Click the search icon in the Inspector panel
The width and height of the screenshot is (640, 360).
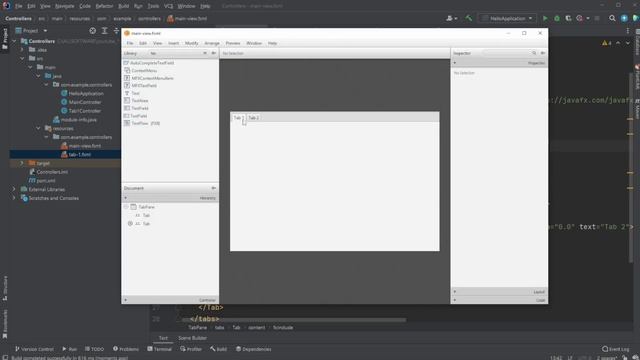[x=534, y=53]
